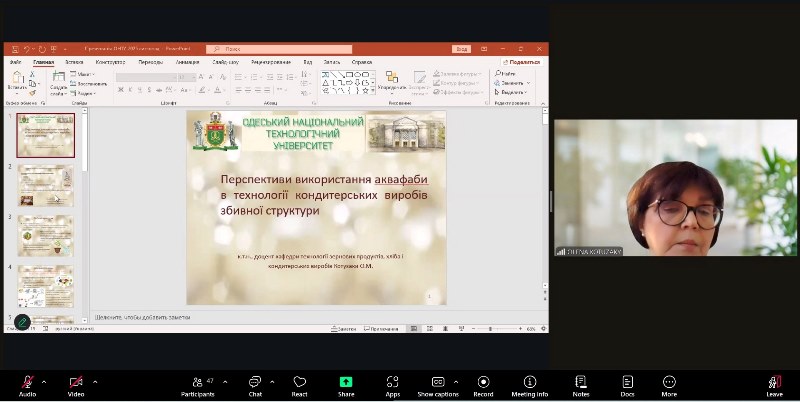Switch to the Вставка ribbon tab
The width and height of the screenshot is (800, 402).
[x=75, y=62]
